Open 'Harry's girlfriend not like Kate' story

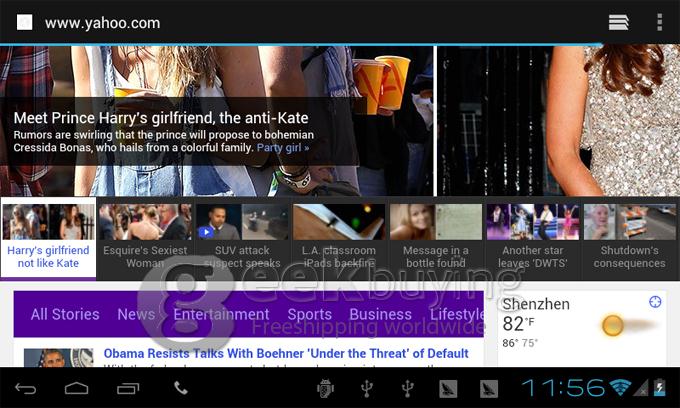pyautogui.click(x=48, y=257)
